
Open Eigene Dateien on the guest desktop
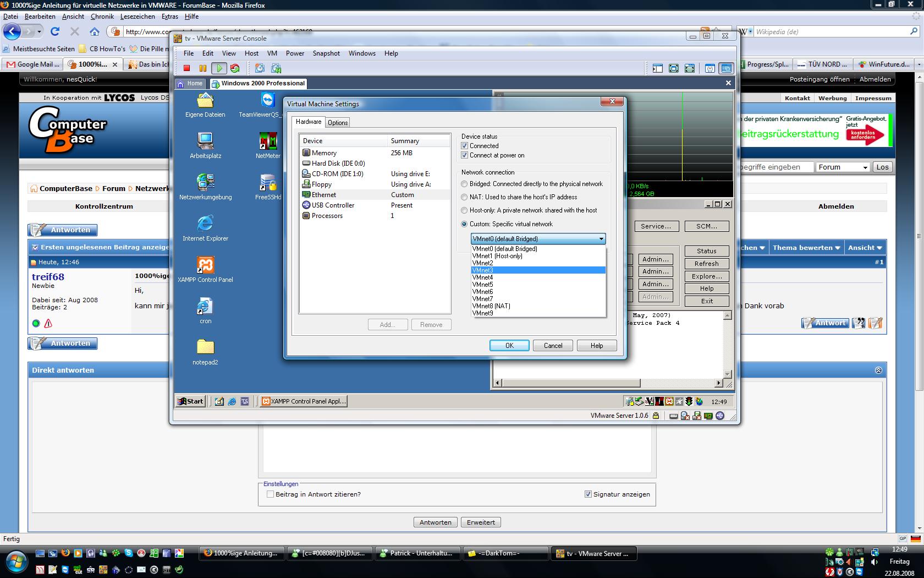coord(205,105)
